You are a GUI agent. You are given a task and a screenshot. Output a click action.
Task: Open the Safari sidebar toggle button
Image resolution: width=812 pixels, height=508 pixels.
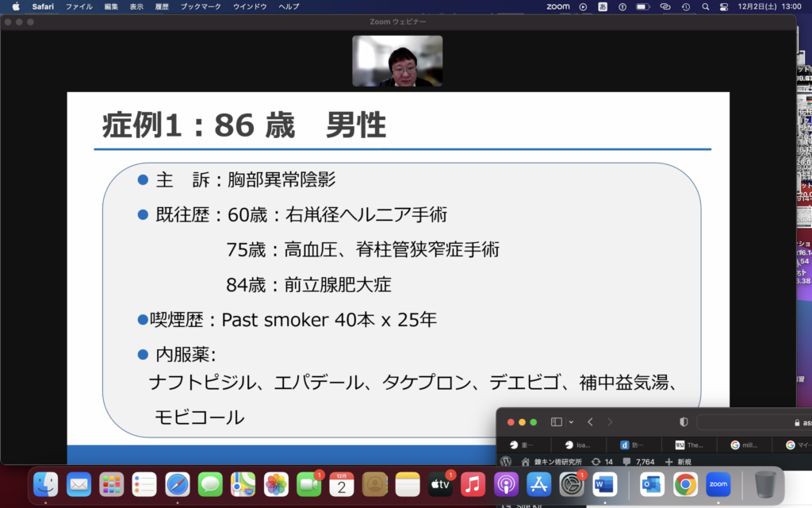tap(556, 422)
